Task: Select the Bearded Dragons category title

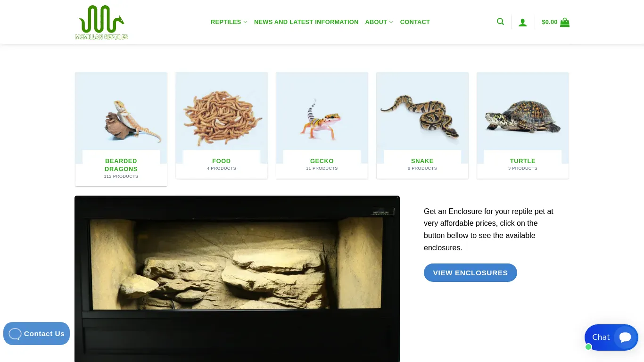Action: click(121, 165)
